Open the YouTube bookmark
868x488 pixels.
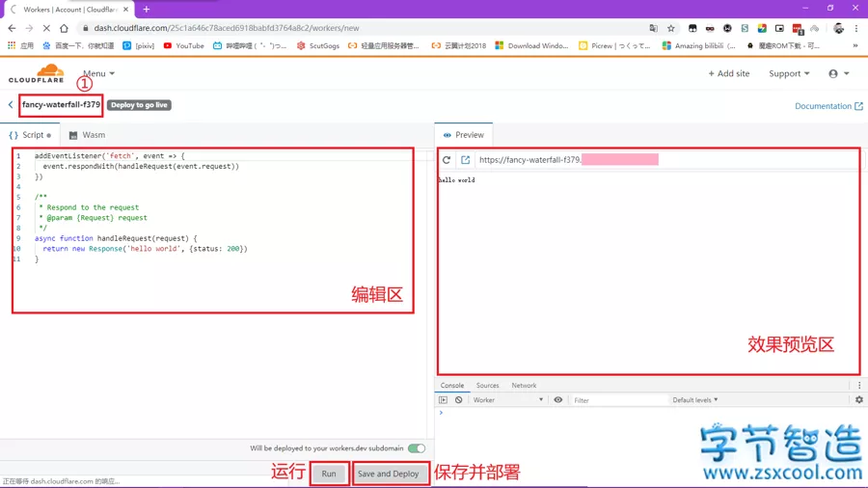point(184,45)
